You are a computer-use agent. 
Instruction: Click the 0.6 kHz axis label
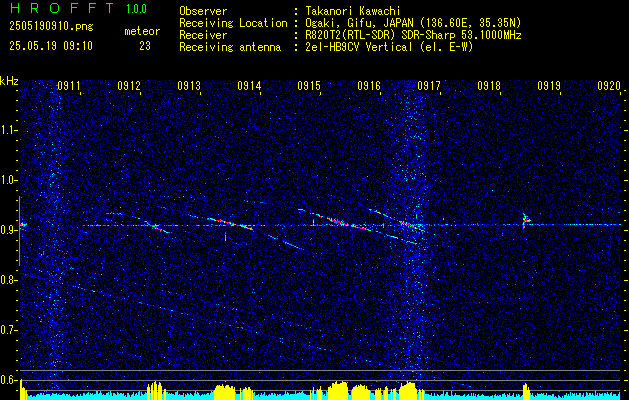coord(9,380)
